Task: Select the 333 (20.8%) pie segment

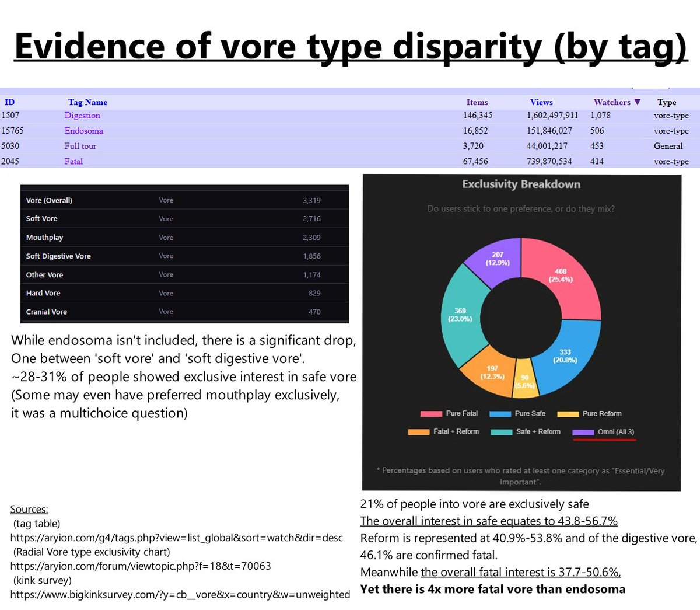Action: tap(565, 356)
